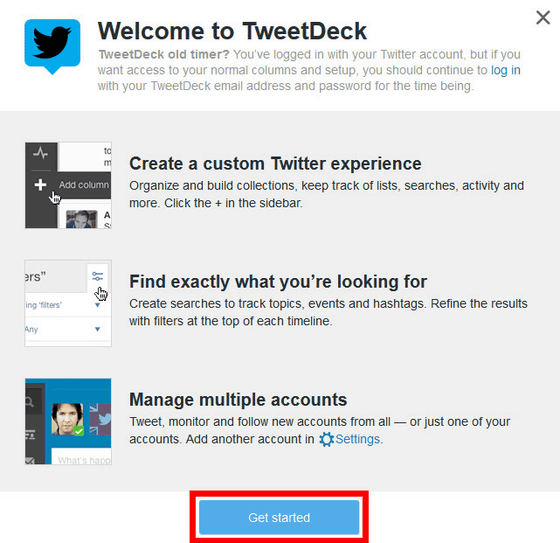Open the Settings link
Image resolution: width=560 pixels, height=543 pixels.
(357, 439)
